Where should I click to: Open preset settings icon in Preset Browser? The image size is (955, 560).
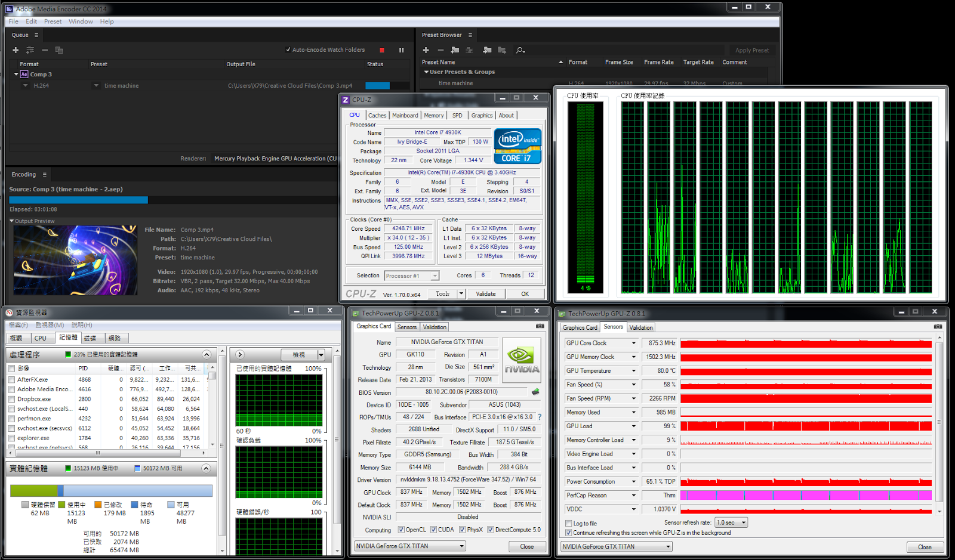(469, 50)
